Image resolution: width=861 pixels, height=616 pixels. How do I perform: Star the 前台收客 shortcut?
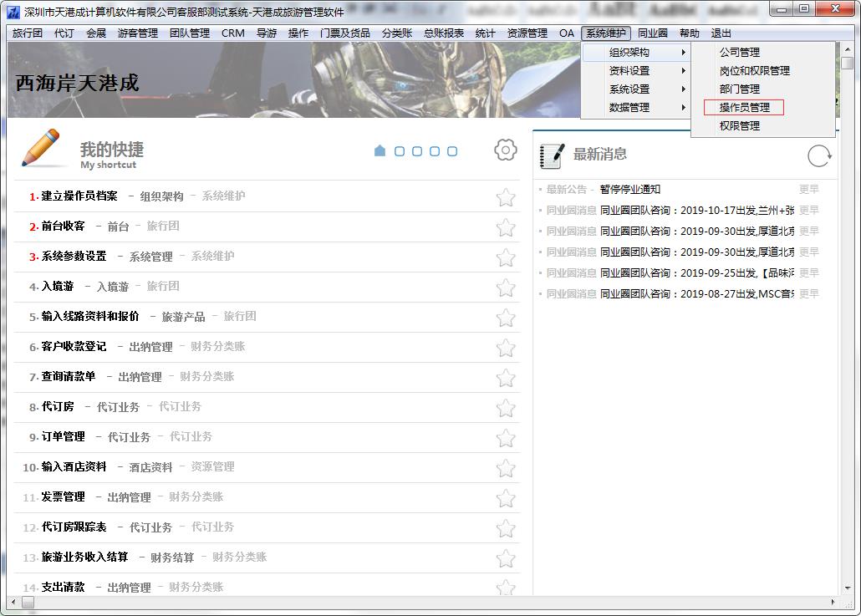point(505,227)
